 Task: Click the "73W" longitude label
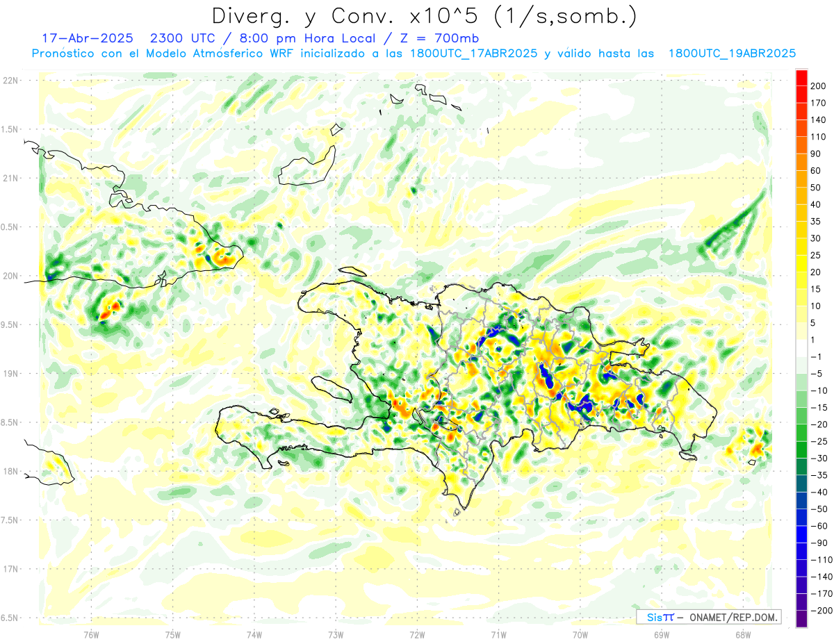336,634
